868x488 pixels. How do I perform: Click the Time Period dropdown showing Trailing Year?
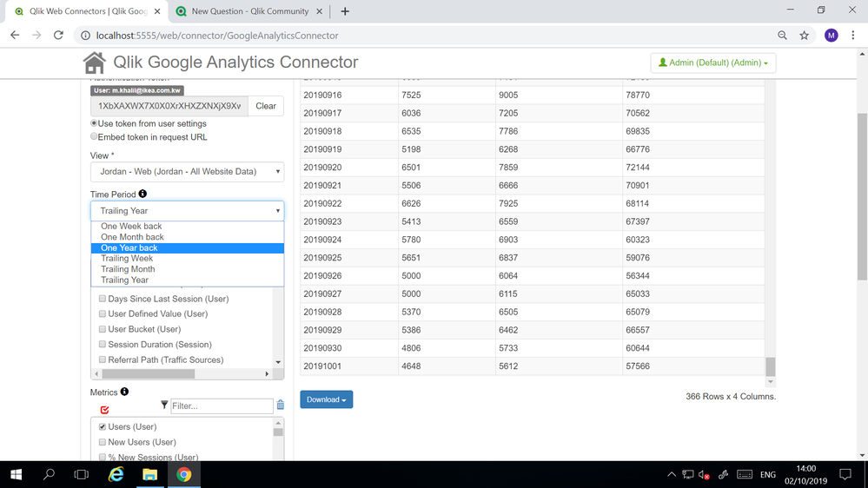coord(187,211)
